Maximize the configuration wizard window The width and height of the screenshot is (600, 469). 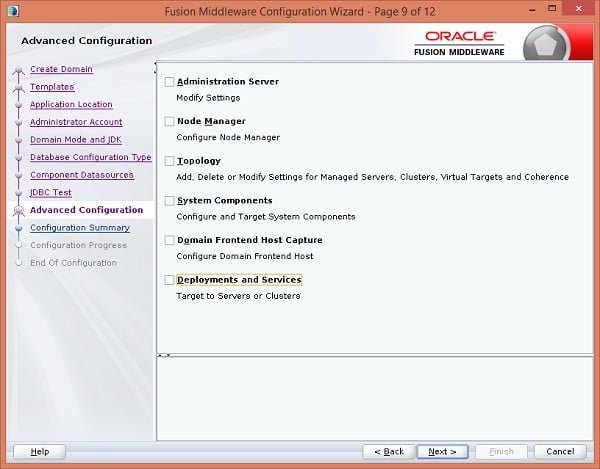pyautogui.click(x=552, y=8)
